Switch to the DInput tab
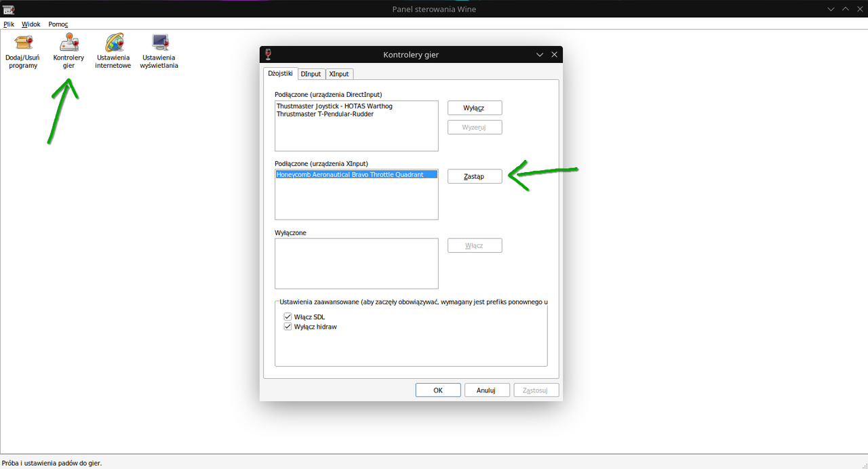Image resolution: width=868 pixels, height=469 pixels. click(x=311, y=74)
